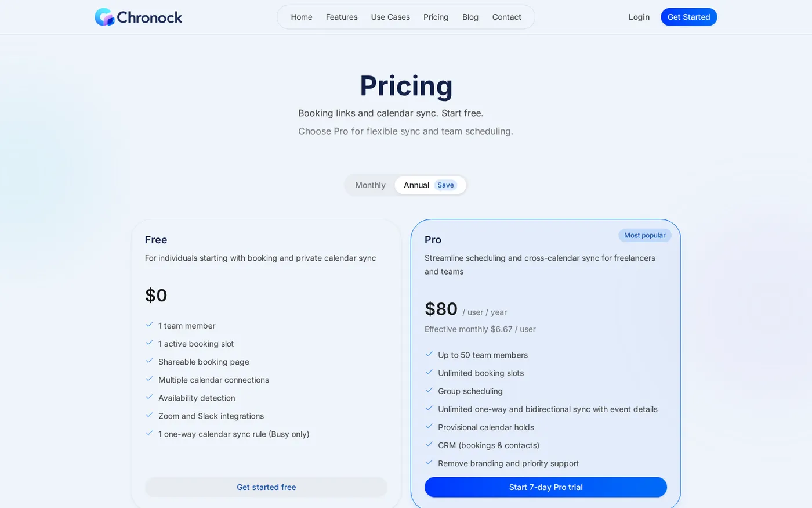This screenshot has width=812, height=508.
Task: Click the Most popular badge
Action: [x=645, y=235]
